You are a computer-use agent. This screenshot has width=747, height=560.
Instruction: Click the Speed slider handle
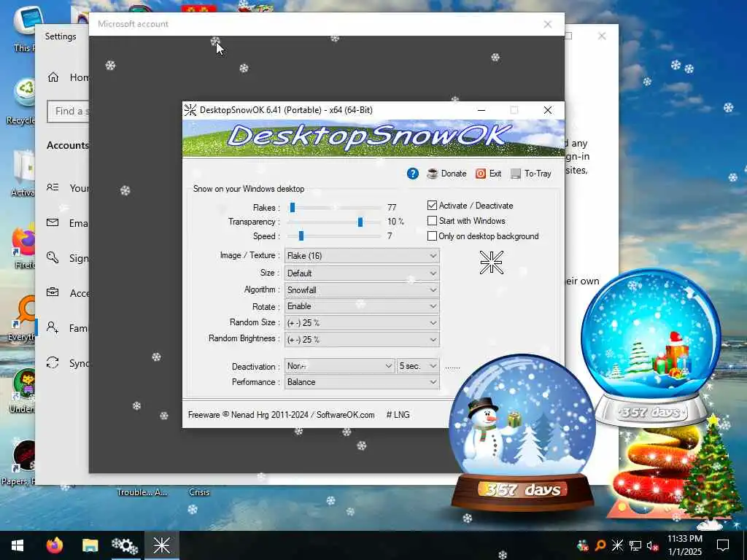[301, 236]
